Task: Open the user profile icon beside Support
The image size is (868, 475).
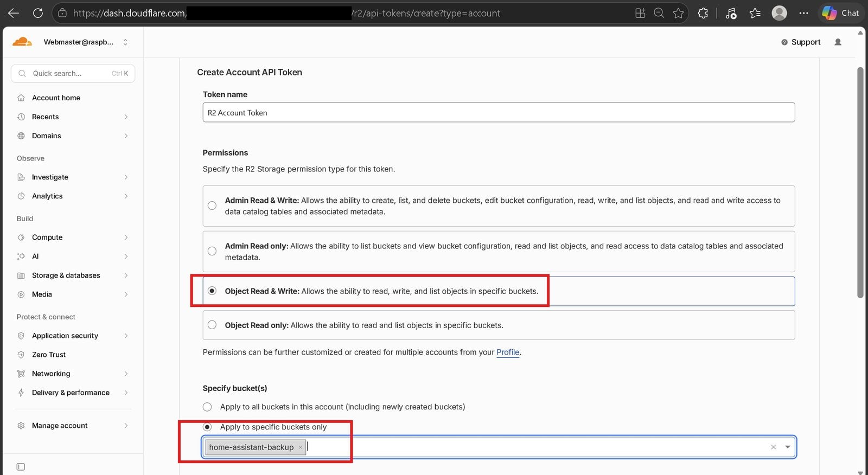Action: [x=838, y=42]
